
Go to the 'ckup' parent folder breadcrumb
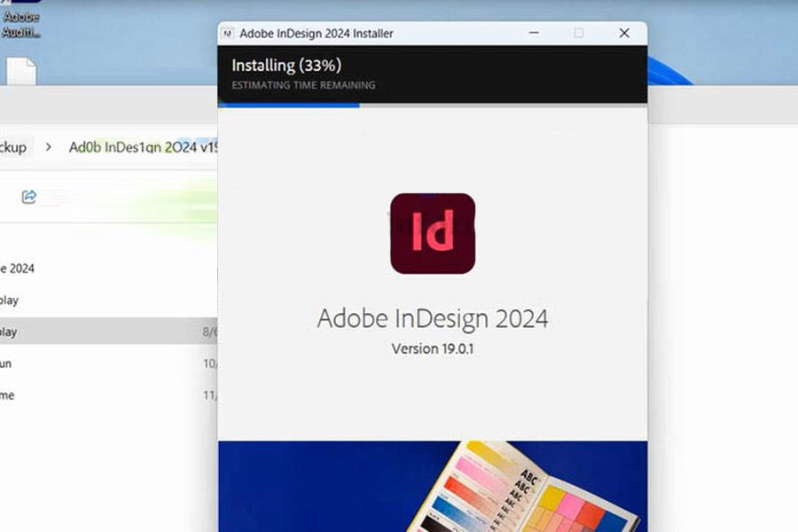point(14,147)
